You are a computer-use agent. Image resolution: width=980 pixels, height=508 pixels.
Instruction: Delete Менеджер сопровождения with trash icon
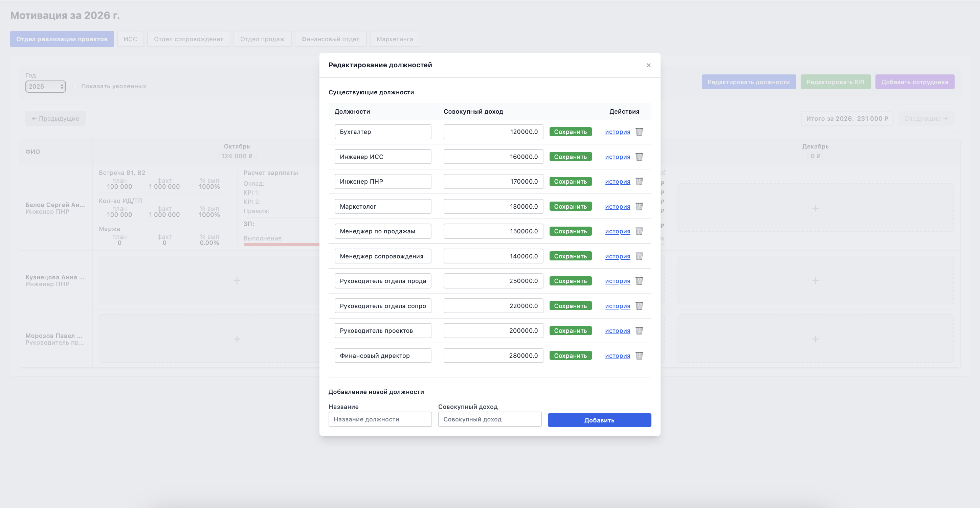(639, 256)
